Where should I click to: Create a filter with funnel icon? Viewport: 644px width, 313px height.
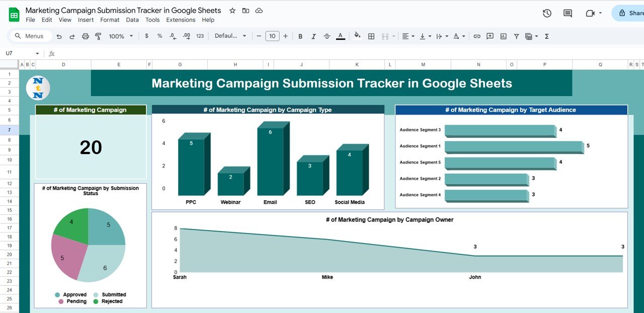(516, 36)
